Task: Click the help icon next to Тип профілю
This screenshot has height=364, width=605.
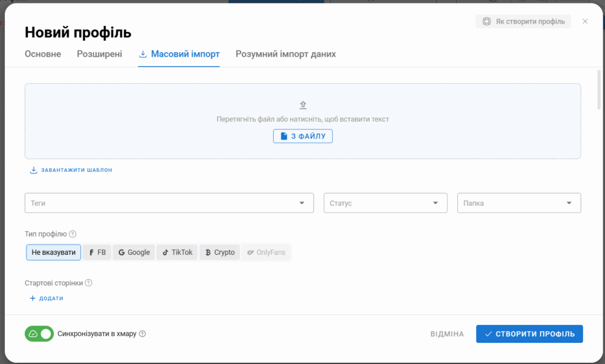Action: [73, 234]
